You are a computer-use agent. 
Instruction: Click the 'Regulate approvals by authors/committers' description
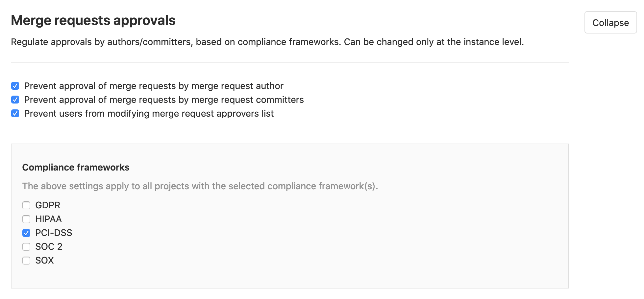(267, 42)
